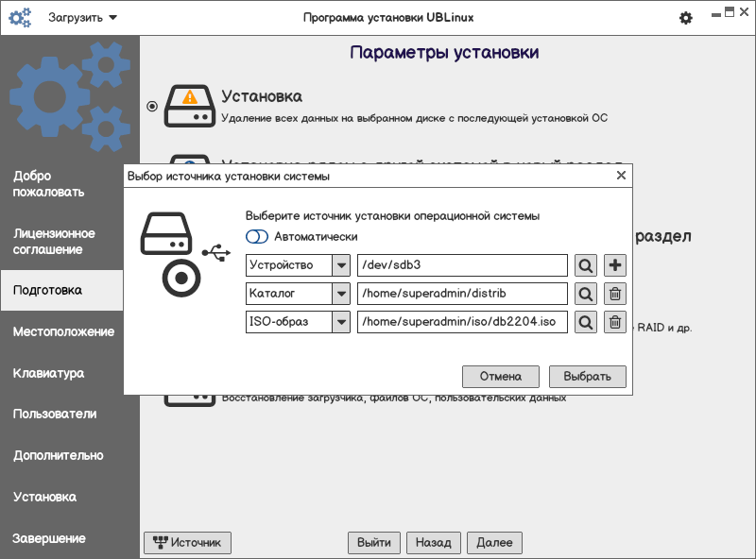Open the Источник button
Screen dimensions: 756x559
tap(187, 543)
